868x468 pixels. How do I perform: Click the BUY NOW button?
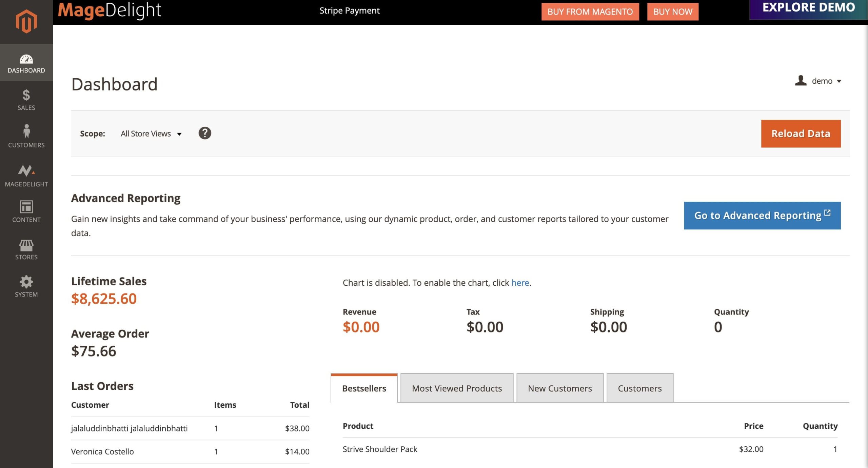(x=673, y=12)
